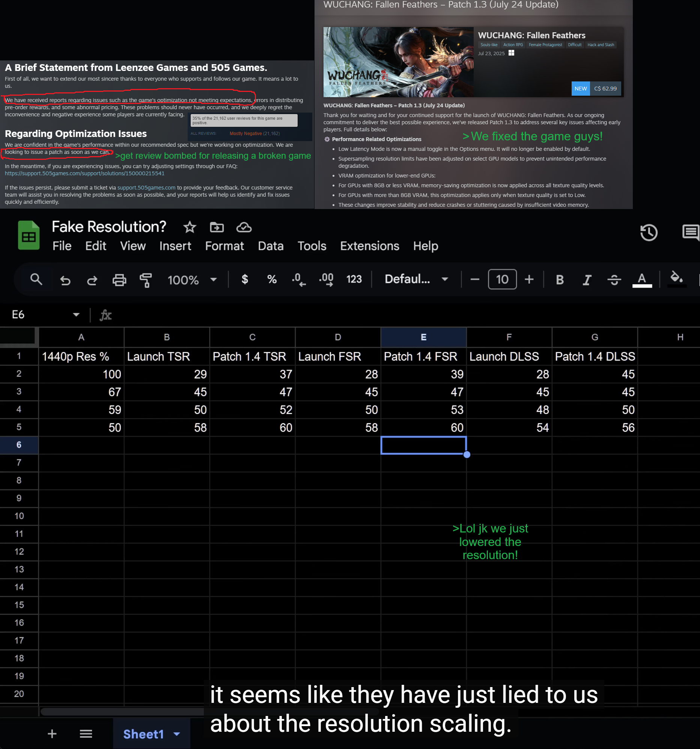Click the undo arrow

coord(65,280)
